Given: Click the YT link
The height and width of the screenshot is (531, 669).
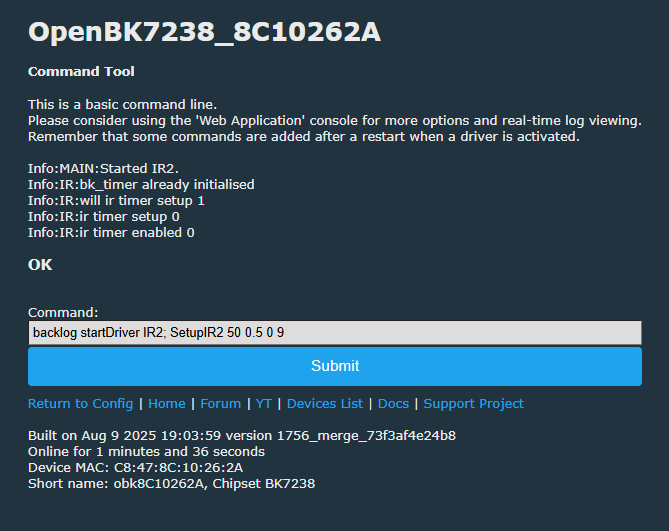Looking at the screenshot, I should [264, 404].
